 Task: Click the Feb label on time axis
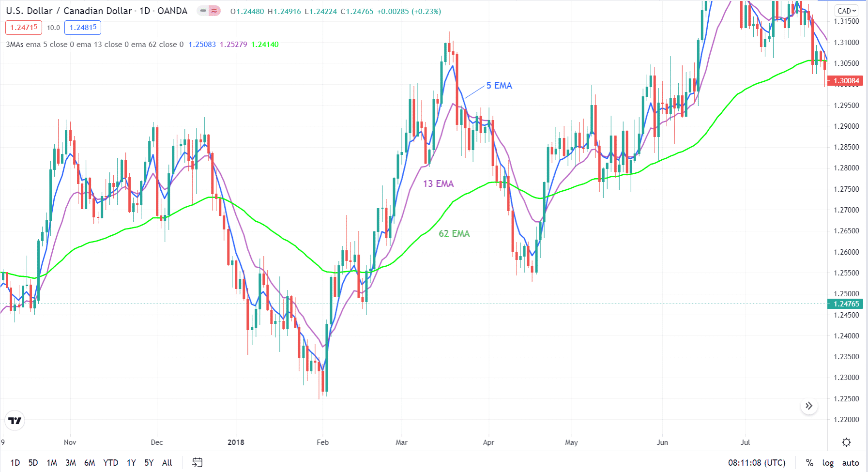tap(322, 442)
